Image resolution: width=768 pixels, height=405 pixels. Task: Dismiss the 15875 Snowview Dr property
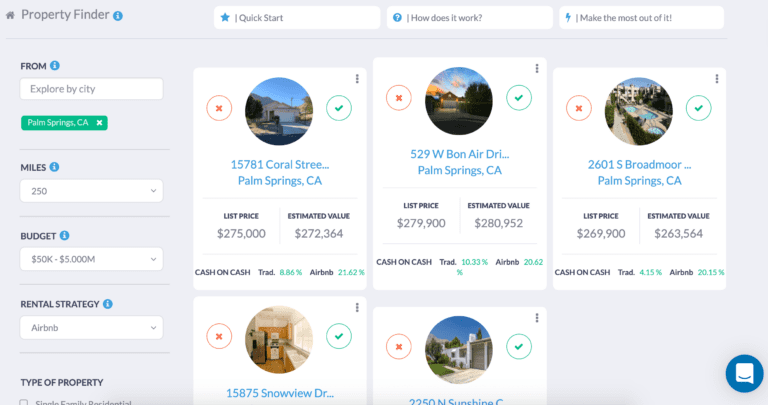click(x=219, y=336)
